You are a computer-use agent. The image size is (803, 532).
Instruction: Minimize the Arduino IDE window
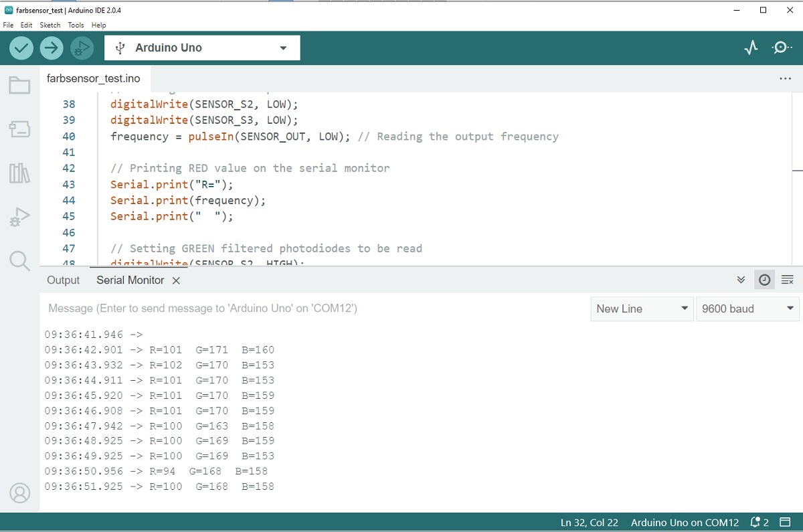[x=737, y=10]
